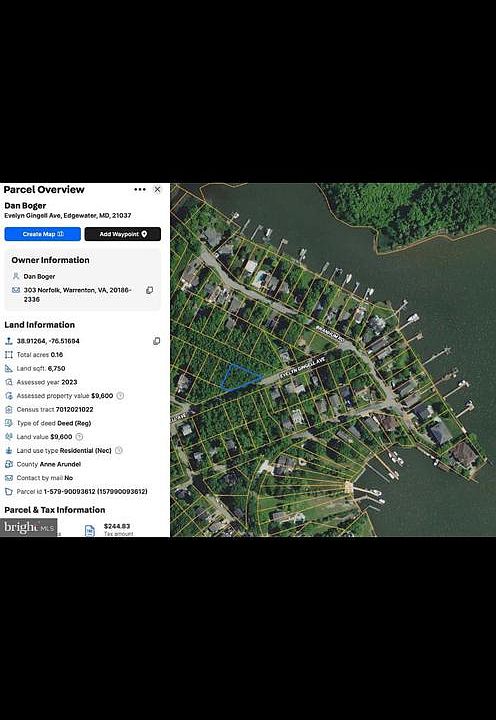Click the county Anne Arundel row
The width and height of the screenshot is (496, 720).
[x=43, y=464]
